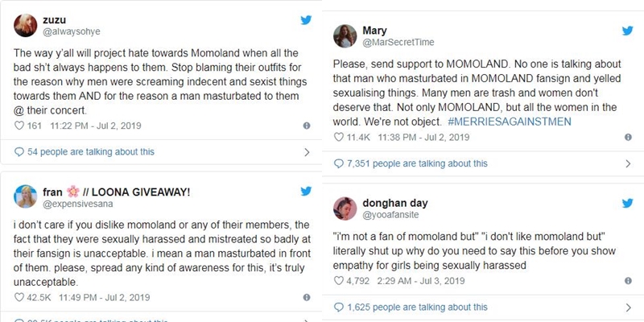This screenshot has width=644, height=322.
Task: Click Mary's profile avatar
Action: (346, 36)
